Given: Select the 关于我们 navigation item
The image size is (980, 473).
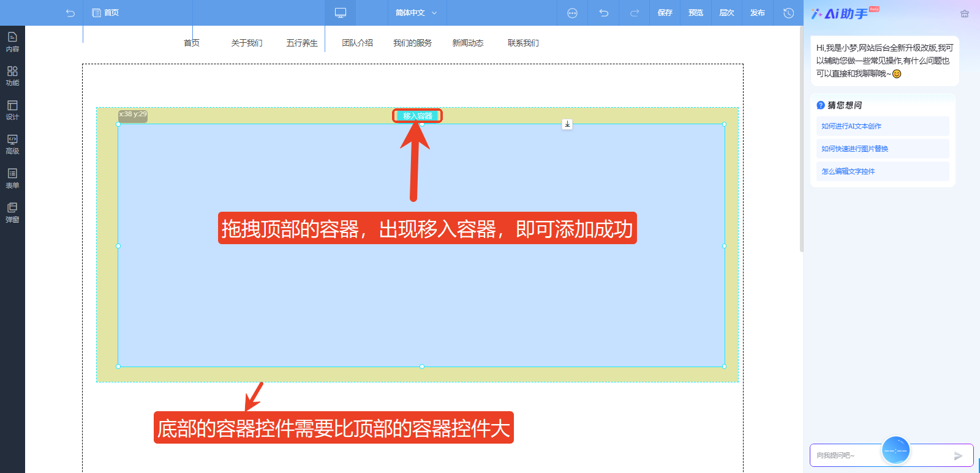Looking at the screenshot, I should pos(247,43).
